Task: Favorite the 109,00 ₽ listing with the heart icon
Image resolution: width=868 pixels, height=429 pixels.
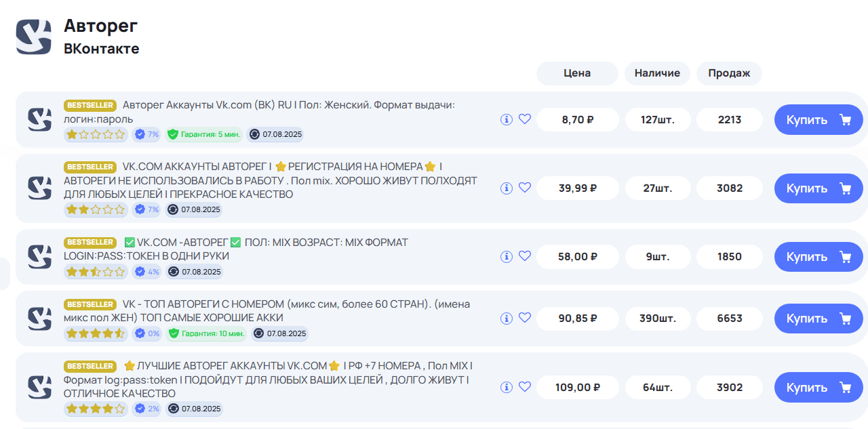Action: coord(524,387)
